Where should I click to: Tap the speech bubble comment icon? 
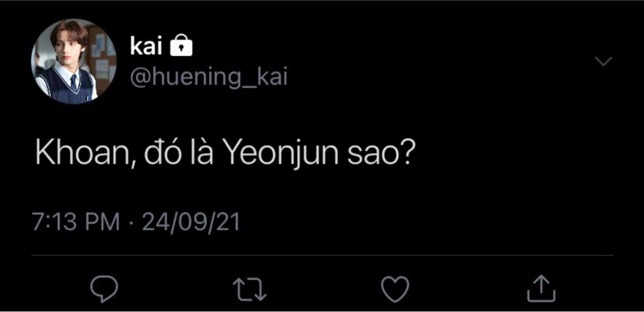click(105, 288)
